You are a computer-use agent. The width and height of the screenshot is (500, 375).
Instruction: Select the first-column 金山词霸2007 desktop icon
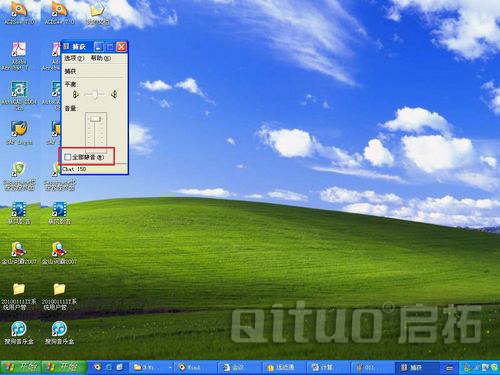click(19, 253)
